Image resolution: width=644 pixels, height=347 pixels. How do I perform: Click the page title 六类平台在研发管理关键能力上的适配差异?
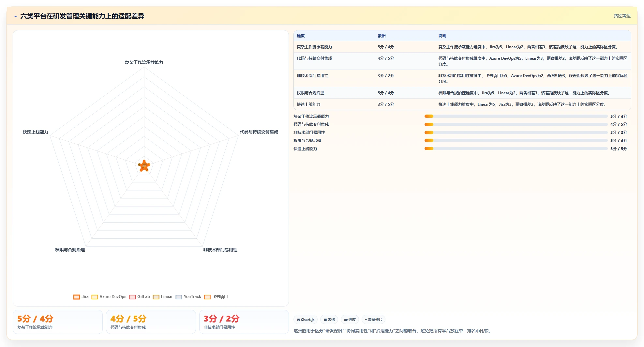coord(82,16)
